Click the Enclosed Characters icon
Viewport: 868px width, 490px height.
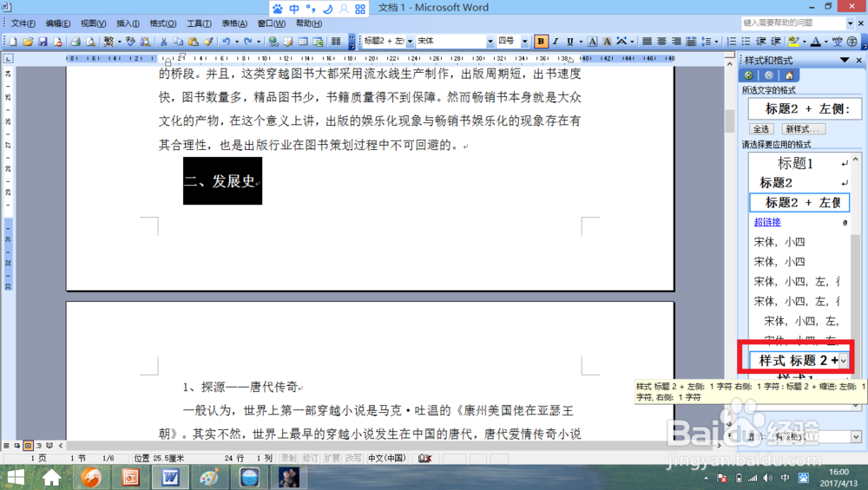(852, 42)
